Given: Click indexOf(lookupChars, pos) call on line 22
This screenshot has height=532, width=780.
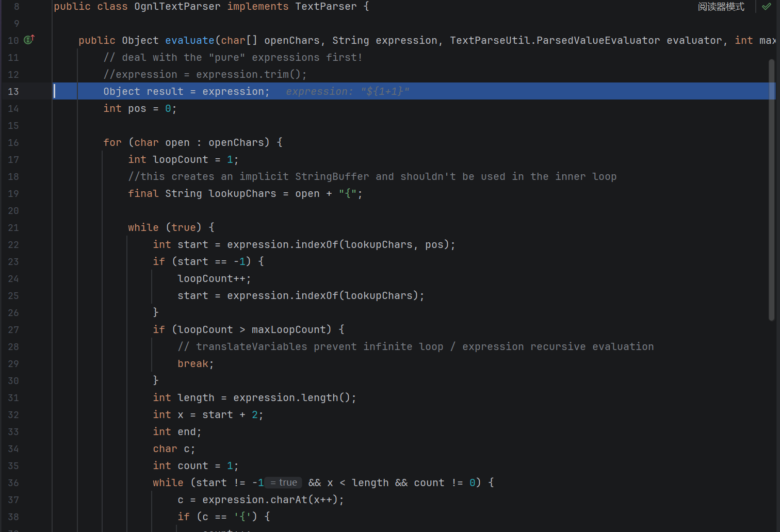Looking at the screenshot, I should (x=372, y=244).
